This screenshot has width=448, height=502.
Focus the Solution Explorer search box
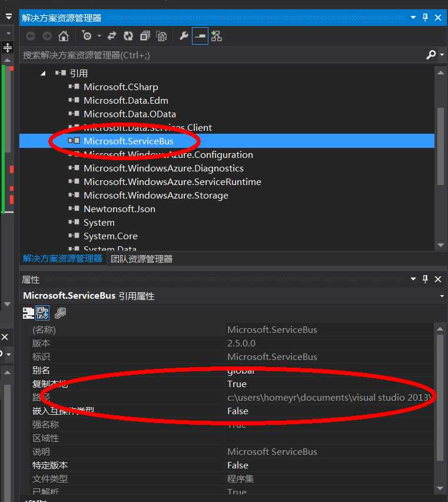click(223, 55)
